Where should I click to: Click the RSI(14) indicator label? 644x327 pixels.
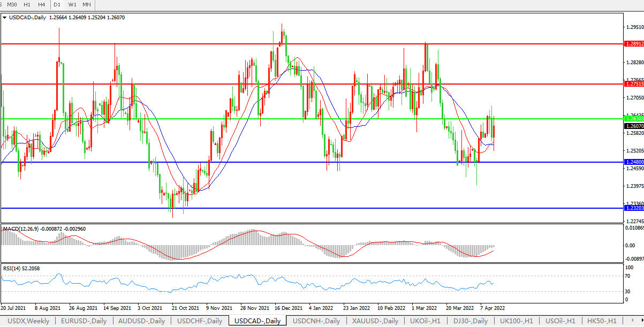pos(14,268)
